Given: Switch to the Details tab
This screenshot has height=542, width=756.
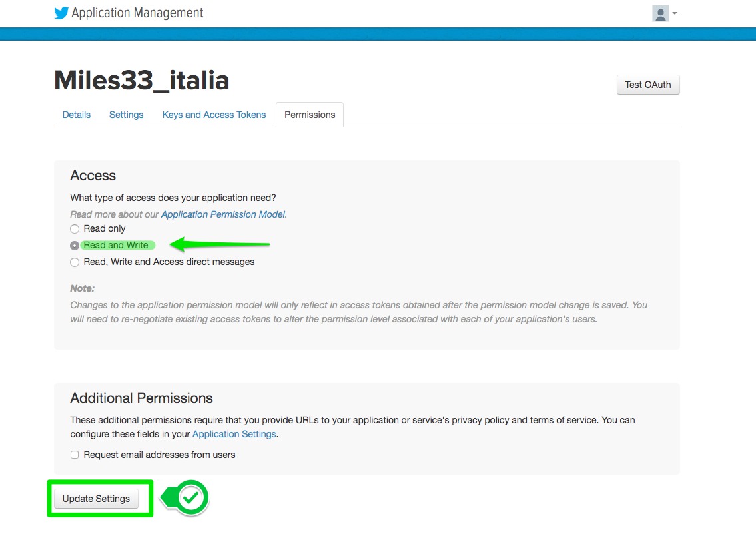Looking at the screenshot, I should click(x=77, y=115).
